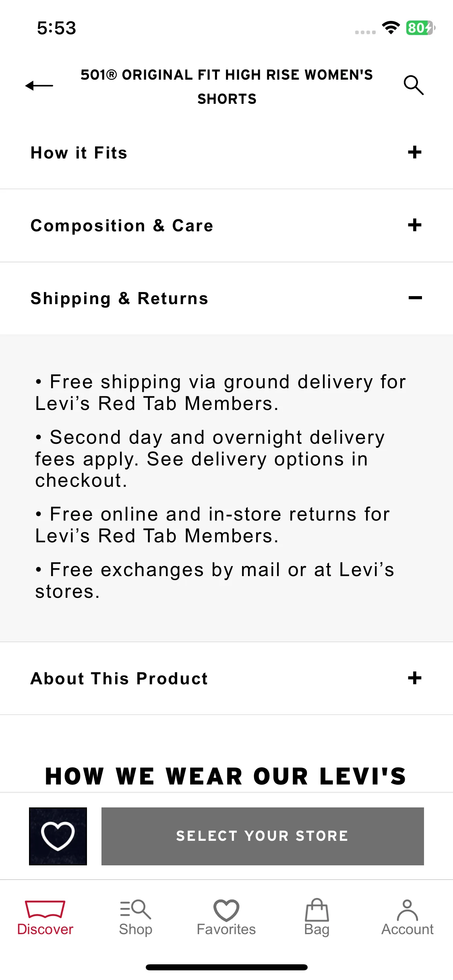Image resolution: width=453 pixels, height=980 pixels.
Task: Open the How it Fits section title
Action: tap(79, 153)
